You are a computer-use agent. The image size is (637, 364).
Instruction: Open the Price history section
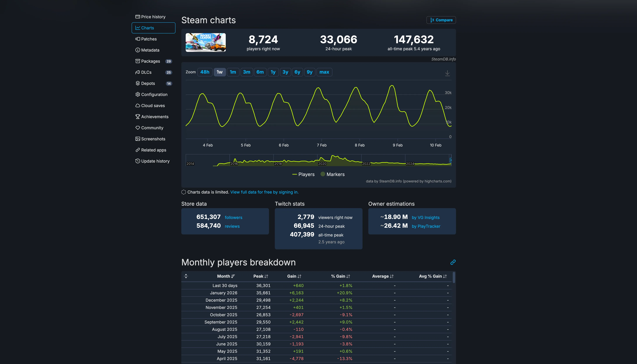[x=153, y=17]
